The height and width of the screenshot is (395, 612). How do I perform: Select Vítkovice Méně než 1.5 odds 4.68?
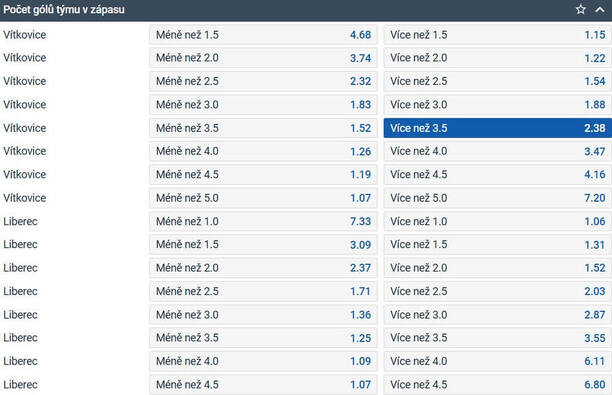[263, 35]
